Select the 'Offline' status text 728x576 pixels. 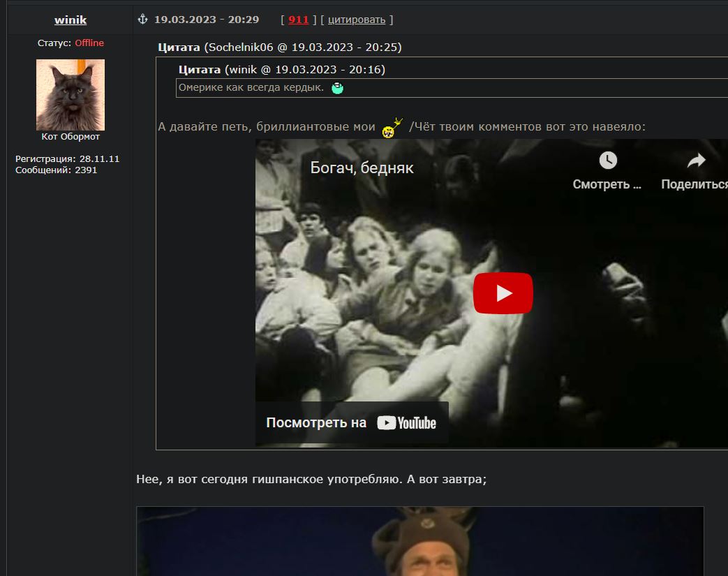point(89,43)
